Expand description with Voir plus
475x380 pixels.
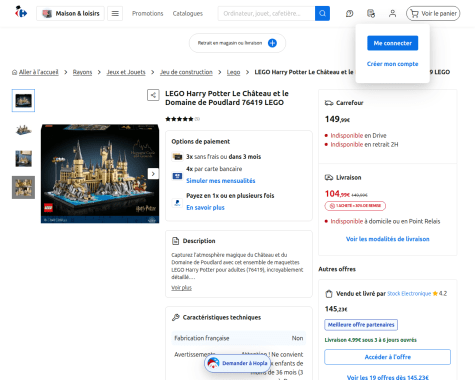181,288
